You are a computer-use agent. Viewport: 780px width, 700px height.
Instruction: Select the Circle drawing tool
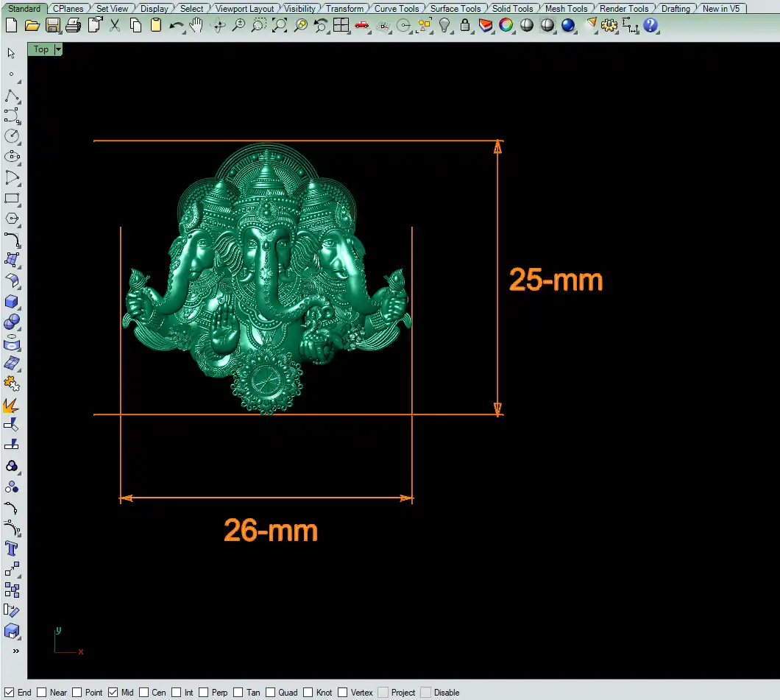12,136
